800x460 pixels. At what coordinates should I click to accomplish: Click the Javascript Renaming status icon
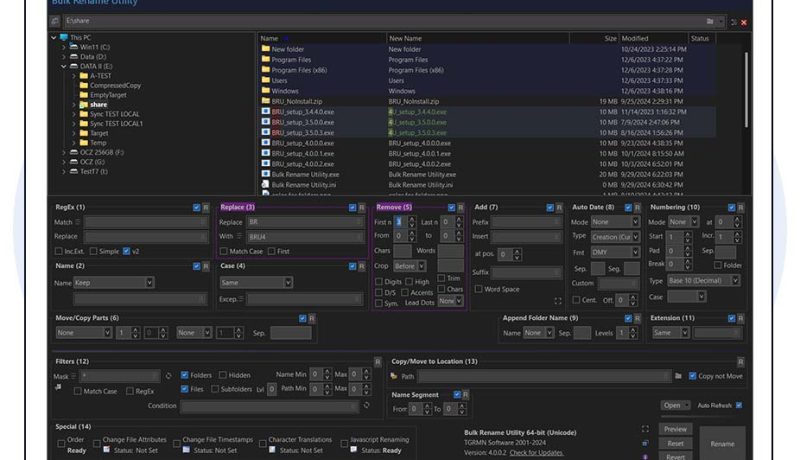click(x=354, y=450)
